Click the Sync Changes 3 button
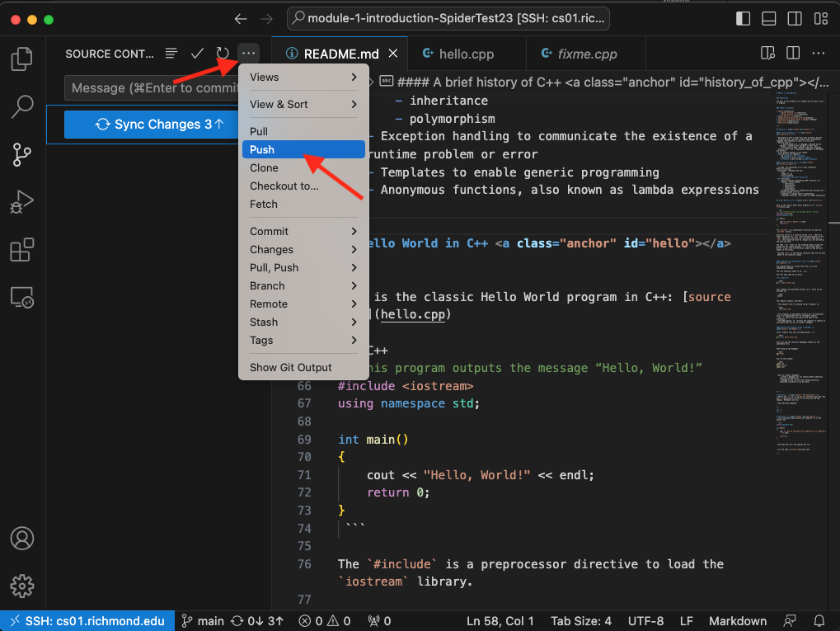This screenshot has width=840, height=631. (x=152, y=125)
